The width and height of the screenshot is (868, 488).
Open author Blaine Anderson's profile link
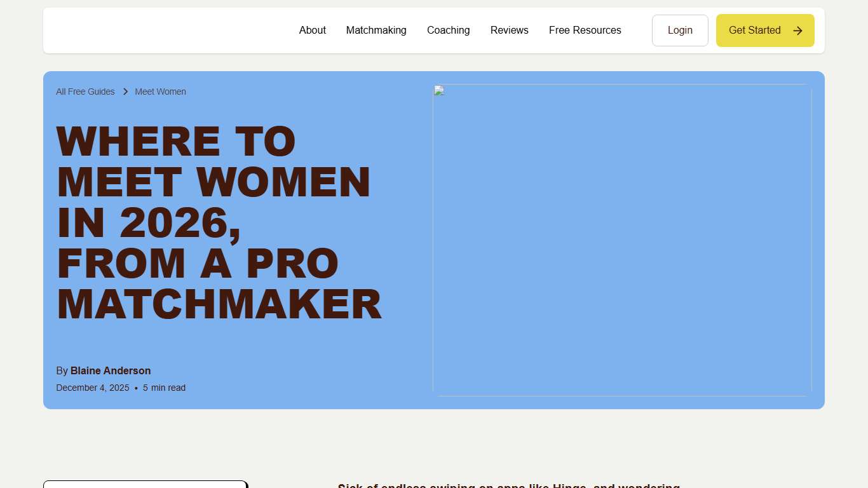(x=111, y=370)
